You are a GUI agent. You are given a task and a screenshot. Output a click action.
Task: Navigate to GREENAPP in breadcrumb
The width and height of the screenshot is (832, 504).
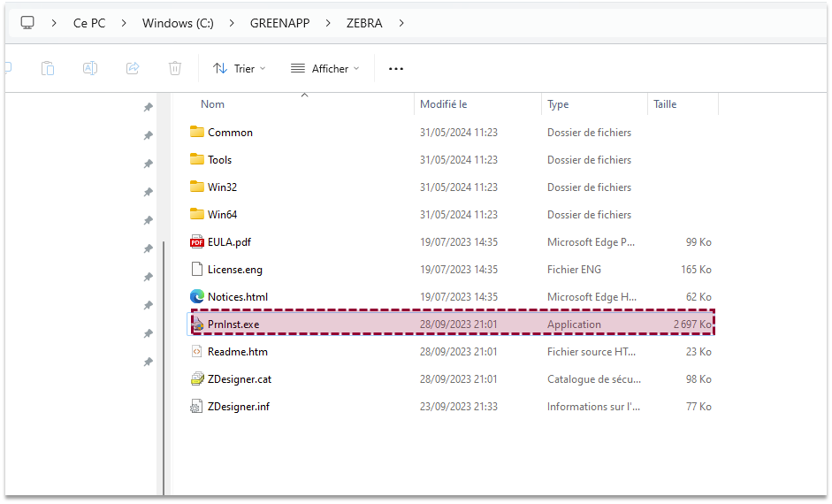coord(279,23)
